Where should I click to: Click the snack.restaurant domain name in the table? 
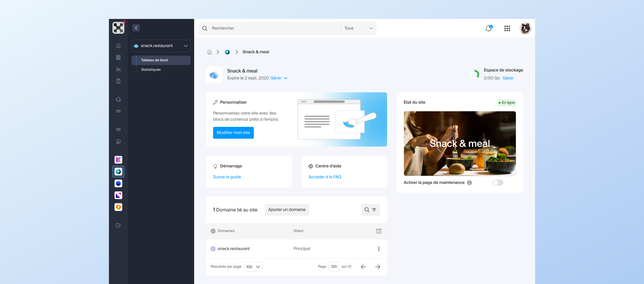233,249
